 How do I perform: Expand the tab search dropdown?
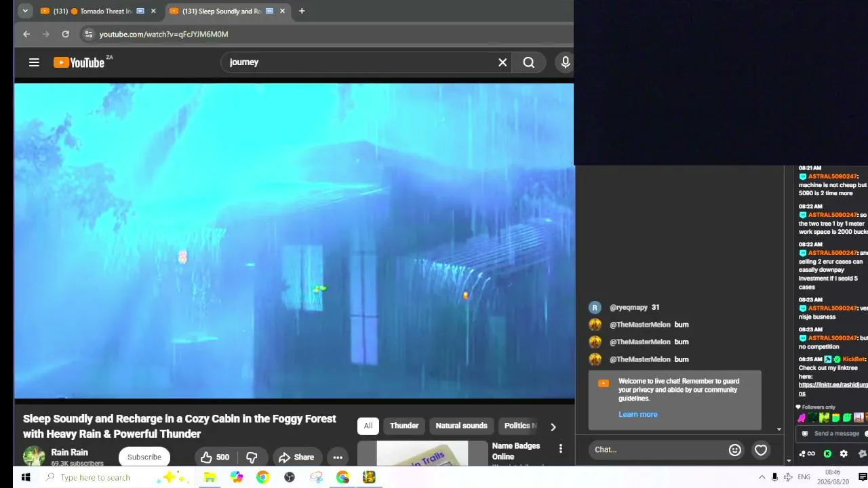[x=24, y=11]
